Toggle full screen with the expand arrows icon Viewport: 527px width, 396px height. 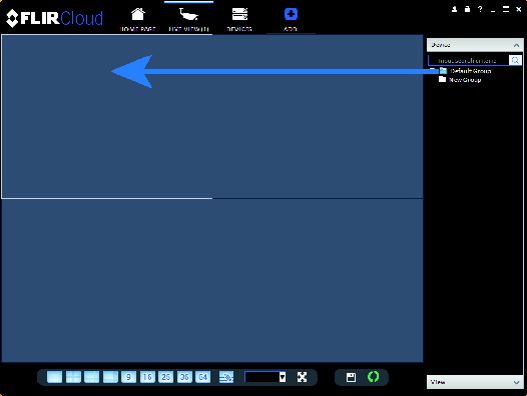tap(302, 377)
